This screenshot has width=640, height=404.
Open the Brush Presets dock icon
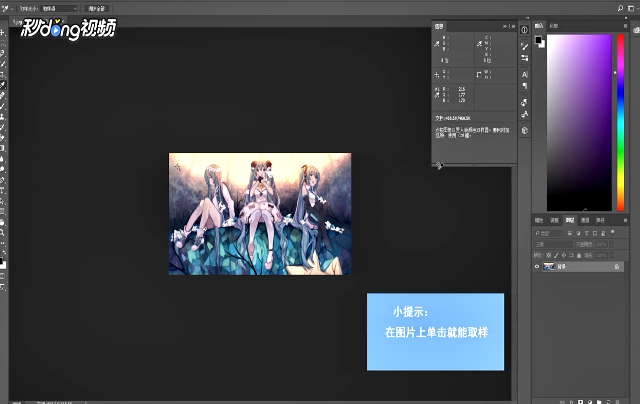[524, 58]
